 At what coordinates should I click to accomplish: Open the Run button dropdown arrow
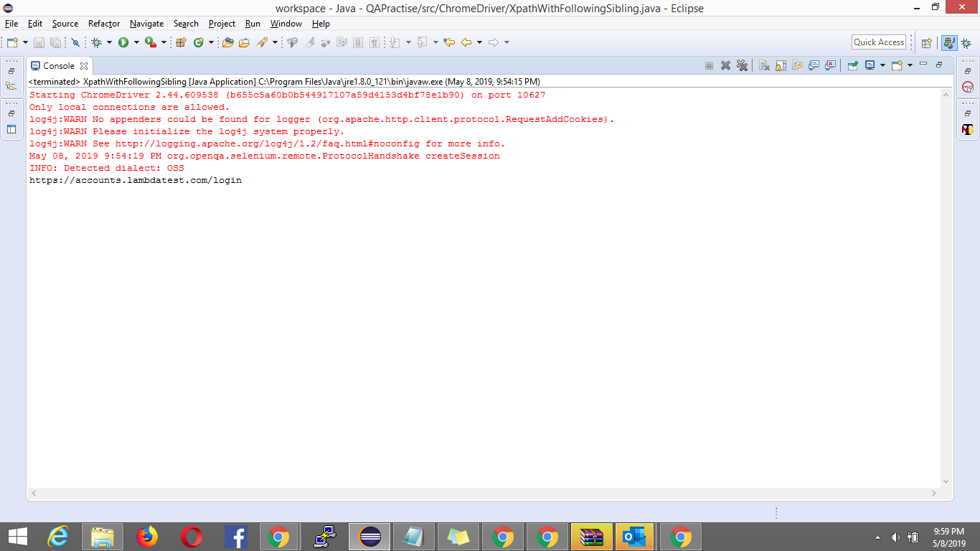coord(136,42)
